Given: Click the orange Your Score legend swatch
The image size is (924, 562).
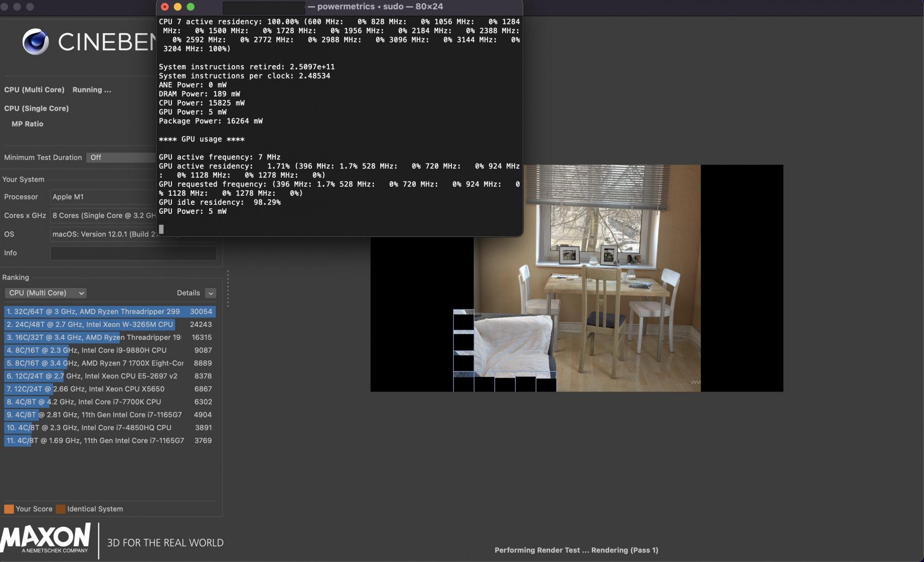Looking at the screenshot, I should click(x=9, y=509).
